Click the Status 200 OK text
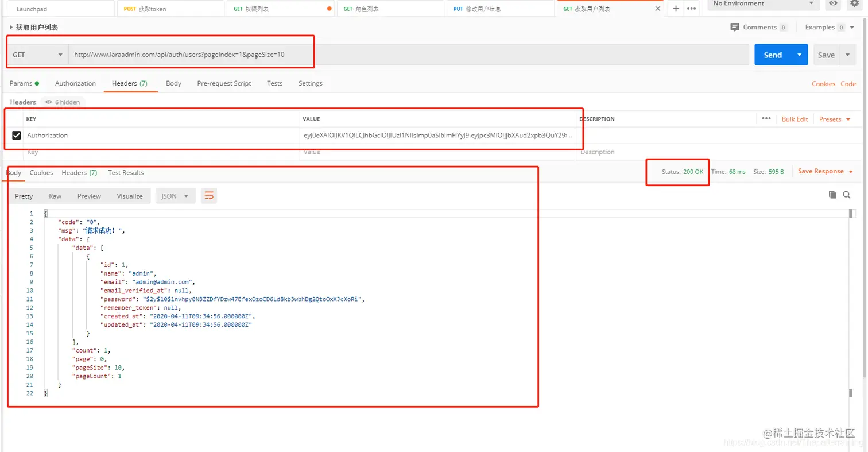Image resolution: width=868 pixels, height=452 pixels. tap(683, 172)
